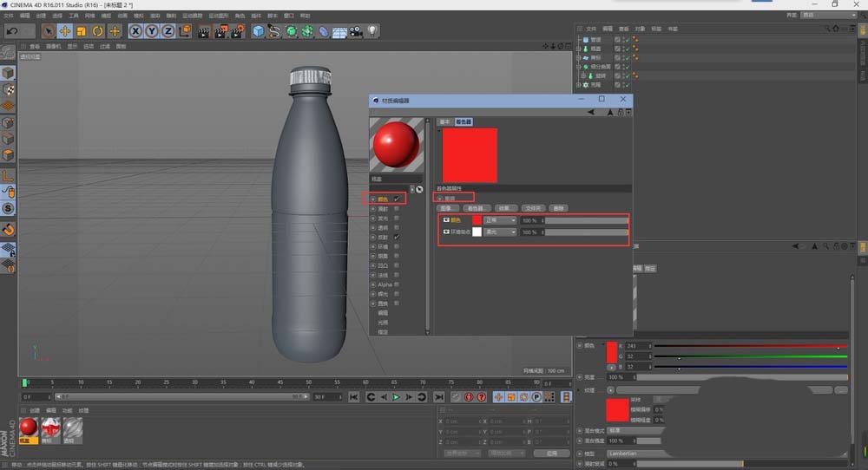
Task: Toggle the 颜色 channel checkbox in material editor
Action: [397, 199]
